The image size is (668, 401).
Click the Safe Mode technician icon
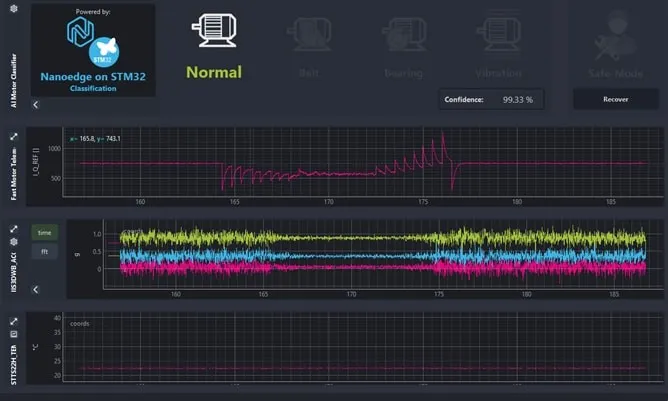[x=614, y=37]
